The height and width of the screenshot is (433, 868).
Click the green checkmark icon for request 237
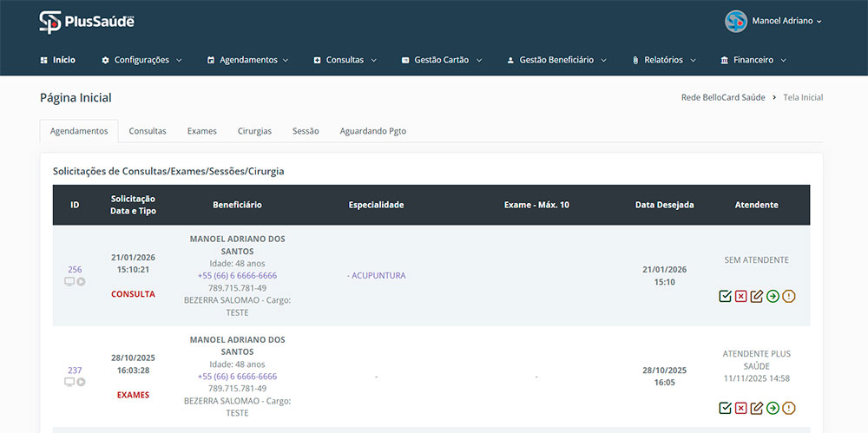coord(725,408)
